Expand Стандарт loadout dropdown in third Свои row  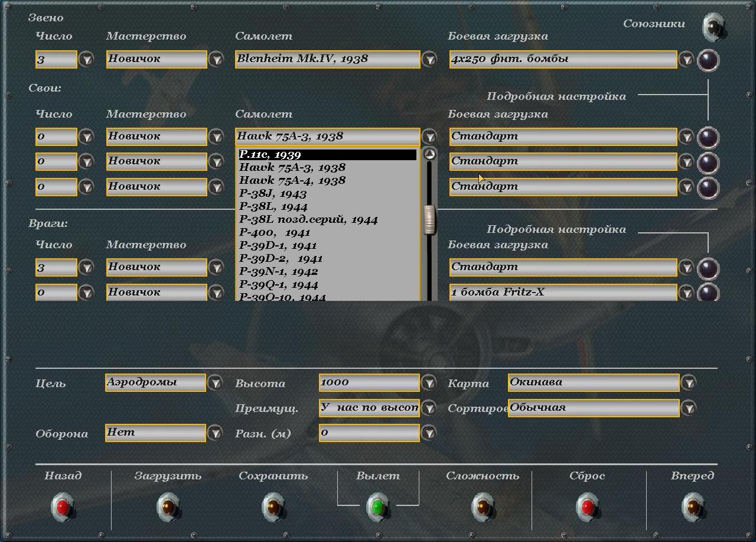(686, 187)
